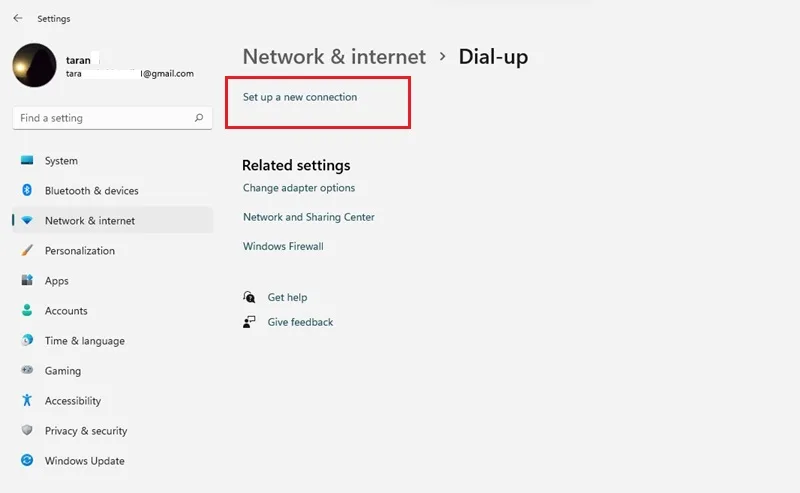The width and height of the screenshot is (800, 493).
Task: Select the Time & language globe icon
Action: tap(27, 340)
